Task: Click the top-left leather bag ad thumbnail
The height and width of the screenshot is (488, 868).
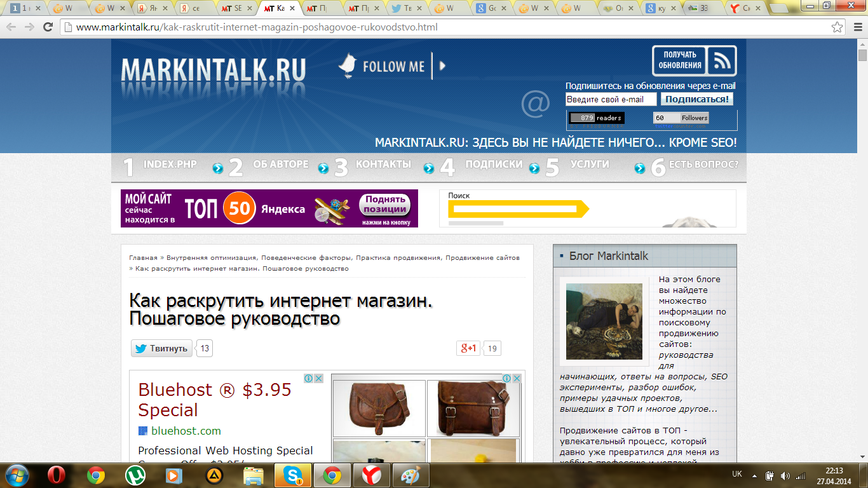Action: click(379, 409)
